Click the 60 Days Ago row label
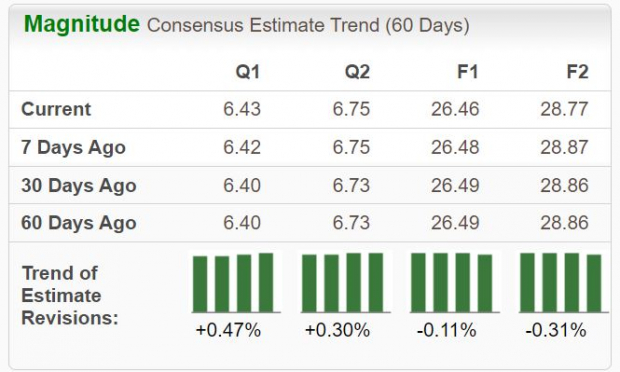 [79, 223]
